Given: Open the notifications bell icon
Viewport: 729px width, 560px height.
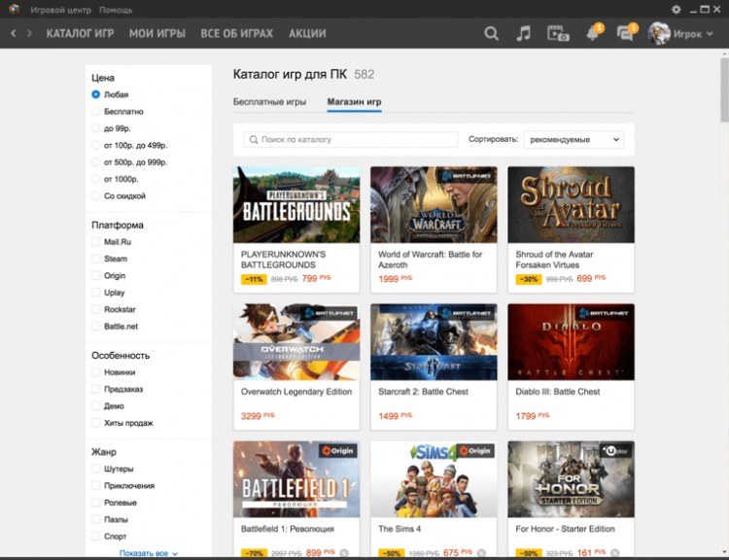Looking at the screenshot, I should click(x=592, y=33).
